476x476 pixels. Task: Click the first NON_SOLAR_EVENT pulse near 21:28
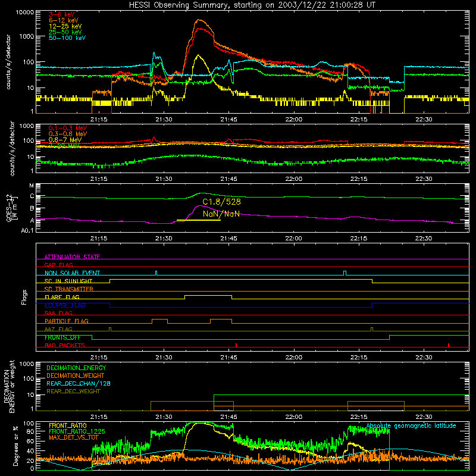pyautogui.click(x=156, y=273)
